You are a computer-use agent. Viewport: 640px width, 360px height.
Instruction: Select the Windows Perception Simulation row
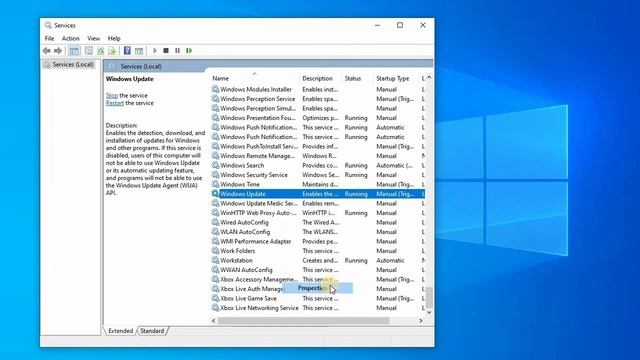(x=318, y=108)
